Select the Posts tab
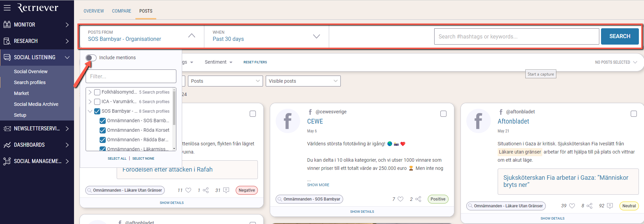The image size is (644, 224). (x=146, y=11)
